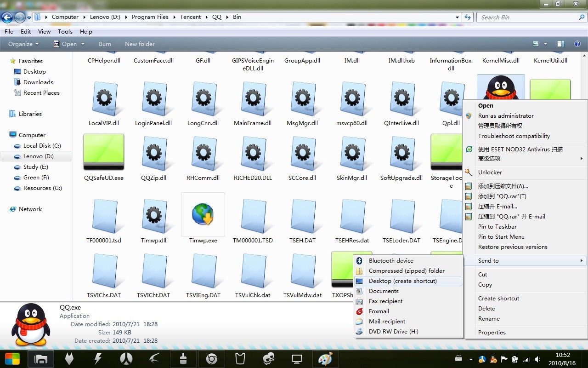Toggle the preview pane button
The image size is (588, 368).
pyautogui.click(x=560, y=44)
